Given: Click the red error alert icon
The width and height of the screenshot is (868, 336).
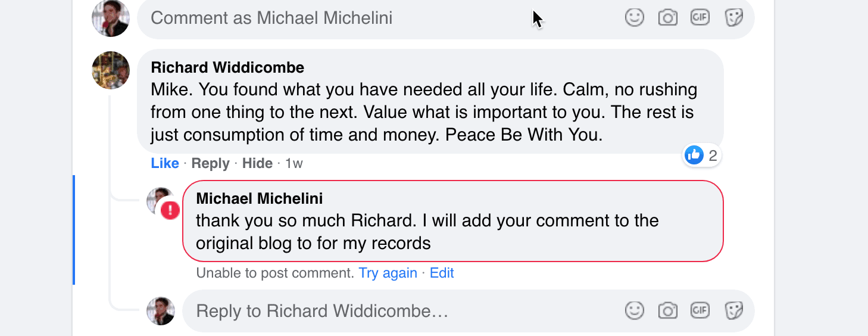Looking at the screenshot, I should point(170,209).
